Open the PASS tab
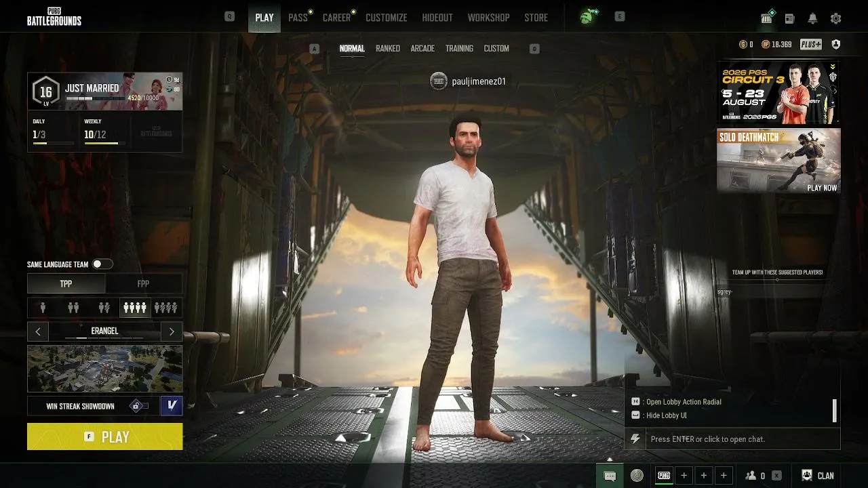 (x=298, y=18)
